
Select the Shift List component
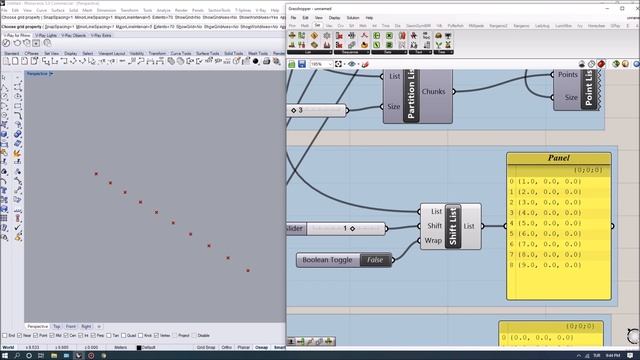tap(453, 227)
